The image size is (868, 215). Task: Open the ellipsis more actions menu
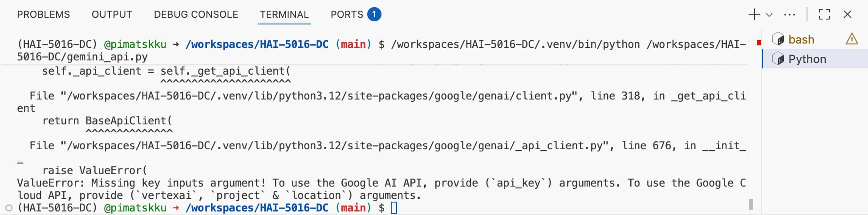pyautogui.click(x=790, y=15)
